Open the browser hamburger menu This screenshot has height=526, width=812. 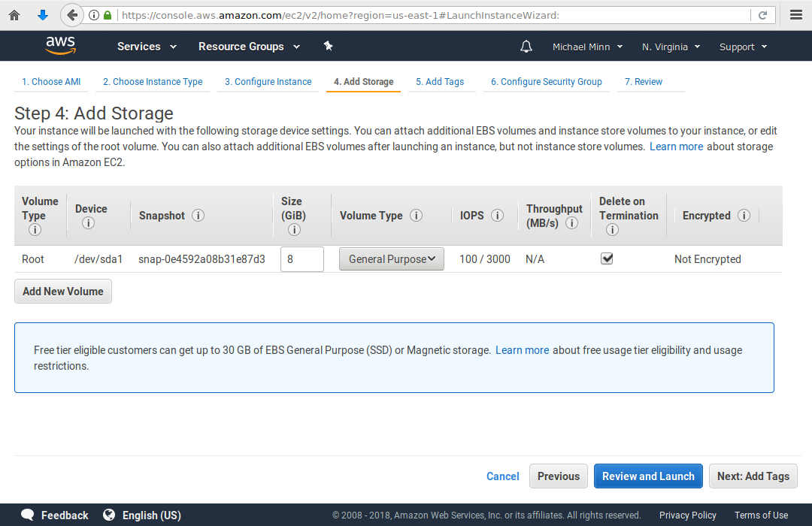tap(796, 15)
